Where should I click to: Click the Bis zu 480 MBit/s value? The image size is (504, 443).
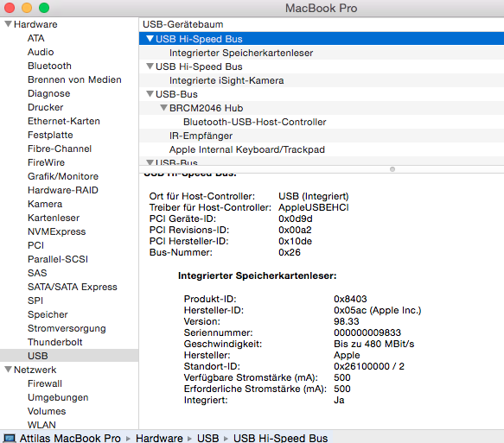pos(373,344)
